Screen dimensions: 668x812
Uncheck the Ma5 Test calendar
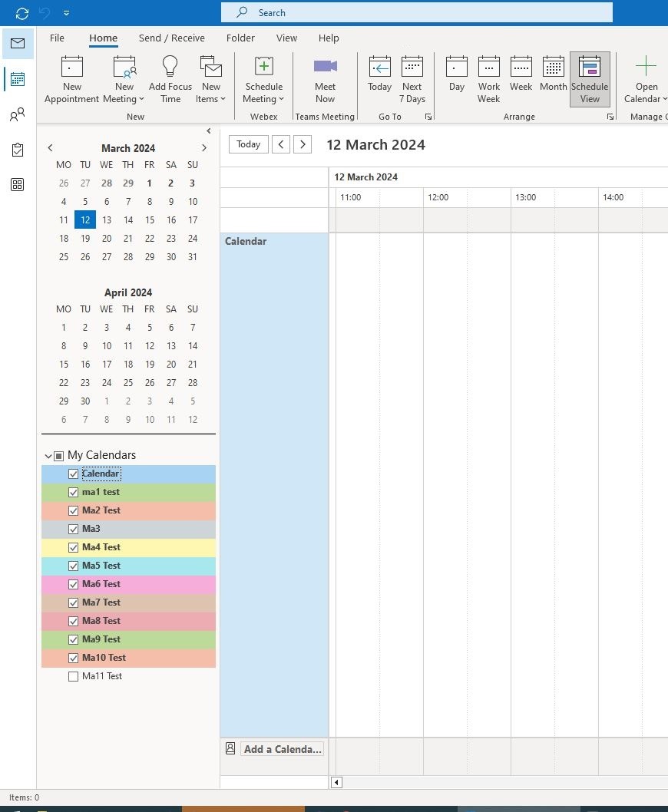[73, 566]
